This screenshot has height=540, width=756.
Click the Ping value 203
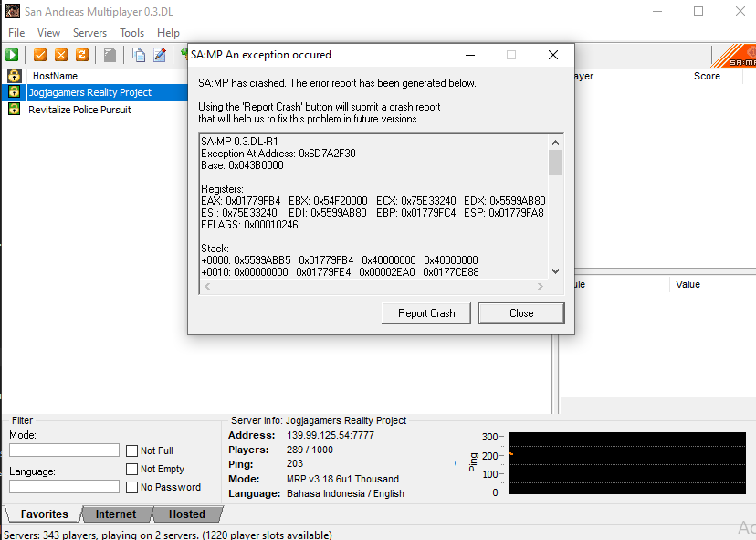[295, 464]
